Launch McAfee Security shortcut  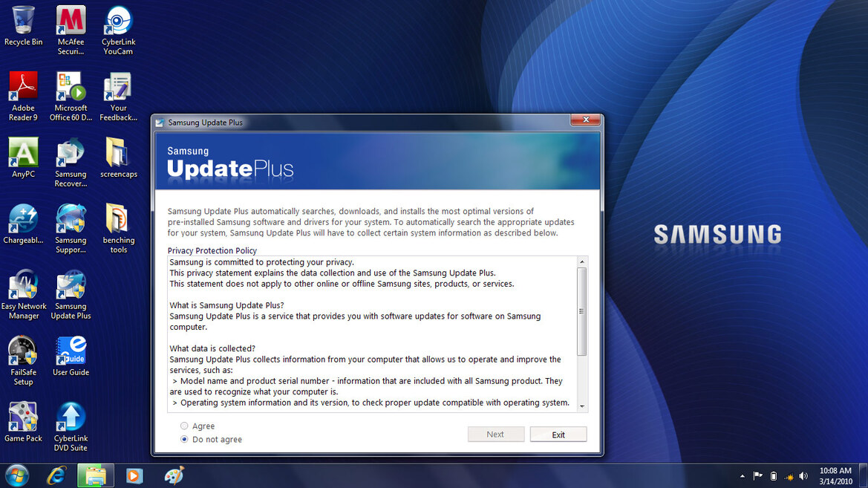(71, 30)
